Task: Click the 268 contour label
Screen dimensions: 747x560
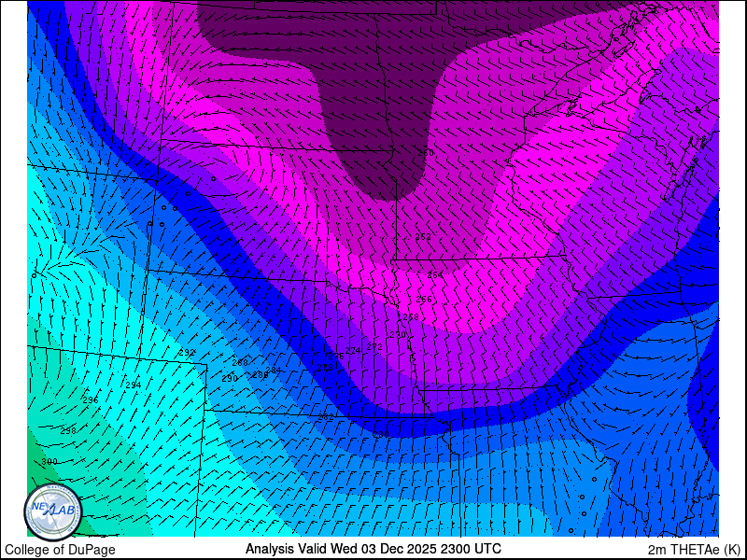Action: click(411, 317)
